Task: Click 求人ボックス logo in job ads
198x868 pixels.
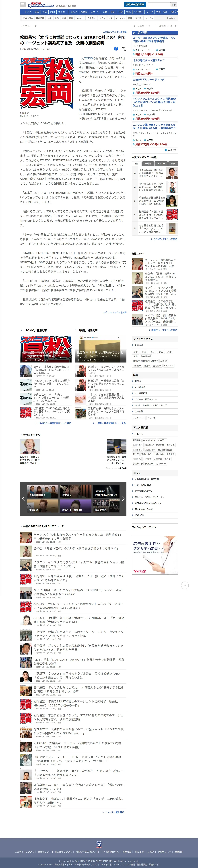Action: tap(170, 150)
